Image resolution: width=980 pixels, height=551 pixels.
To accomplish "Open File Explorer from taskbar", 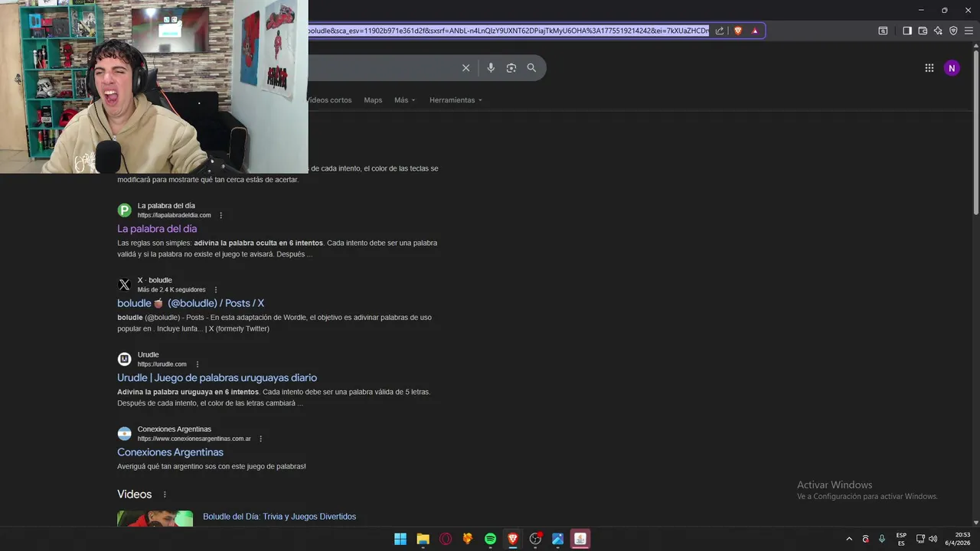I will coord(423,539).
